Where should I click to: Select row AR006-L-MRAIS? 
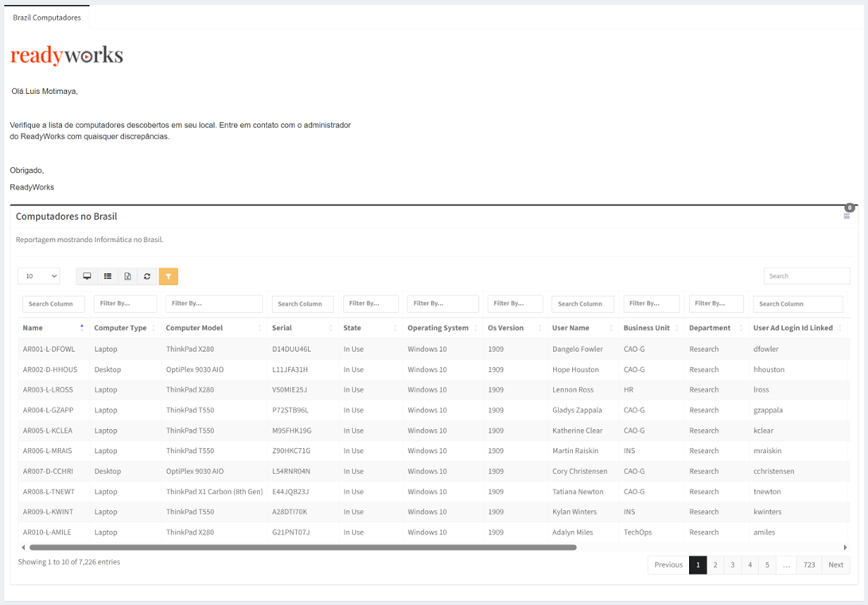coord(434,451)
